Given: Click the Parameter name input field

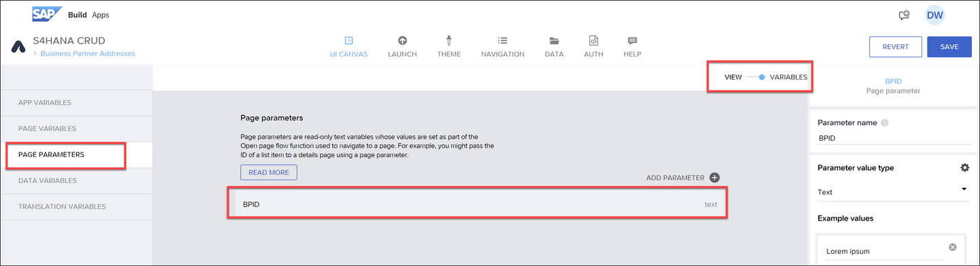Looking at the screenshot, I should pos(894,138).
